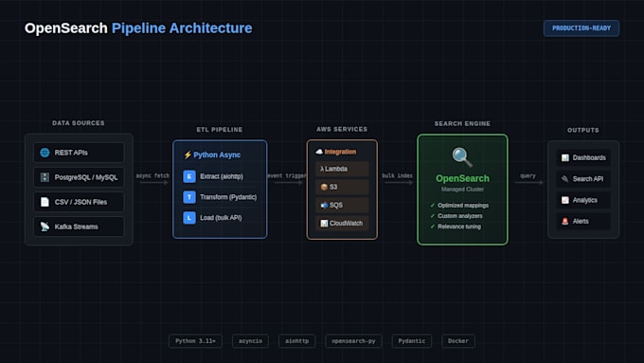Select the Pydantic tag
Viewport: 644px width, 363px height.
tap(412, 341)
